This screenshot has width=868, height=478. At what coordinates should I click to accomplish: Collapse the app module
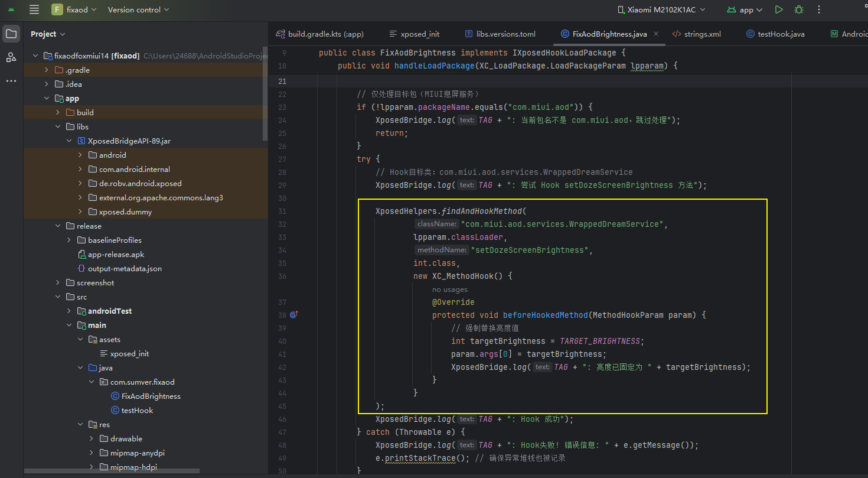coord(47,98)
